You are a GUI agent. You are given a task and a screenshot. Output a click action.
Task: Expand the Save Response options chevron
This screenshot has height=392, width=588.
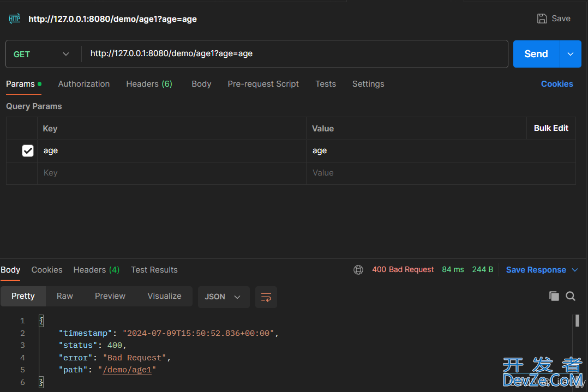tap(575, 270)
